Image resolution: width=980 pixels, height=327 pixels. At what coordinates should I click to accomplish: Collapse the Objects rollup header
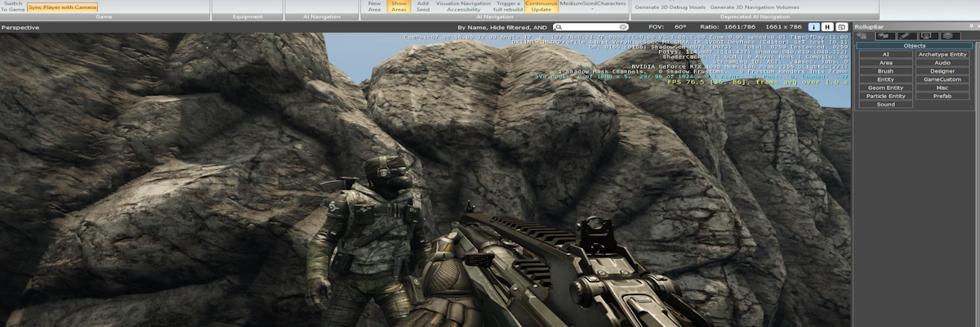tap(914, 46)
